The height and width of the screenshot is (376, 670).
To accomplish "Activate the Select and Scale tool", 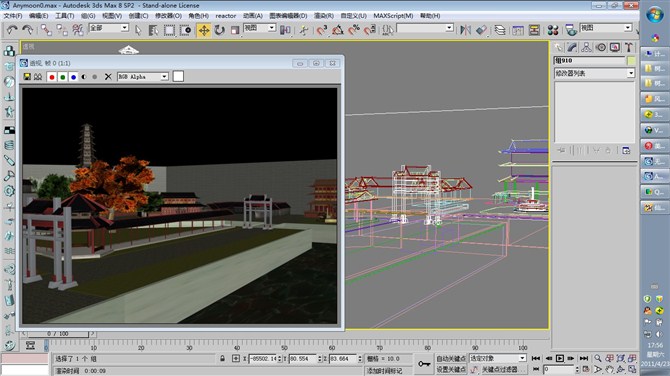I will (x=235, y=30).
